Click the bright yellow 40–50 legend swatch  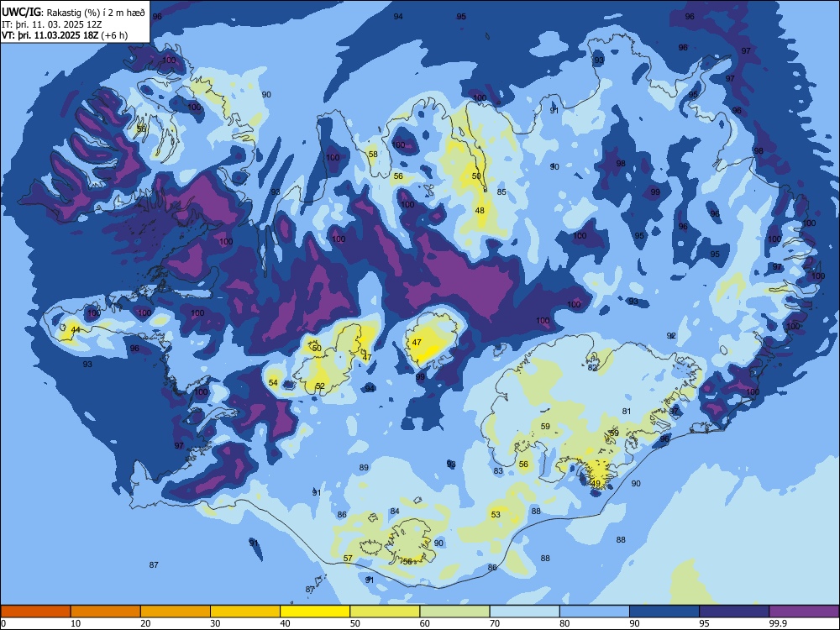pos(315,612)
